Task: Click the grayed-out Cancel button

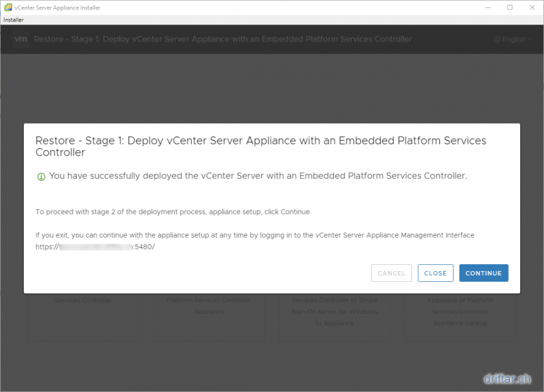Action: pyautogui.click(x=391, y=273)
